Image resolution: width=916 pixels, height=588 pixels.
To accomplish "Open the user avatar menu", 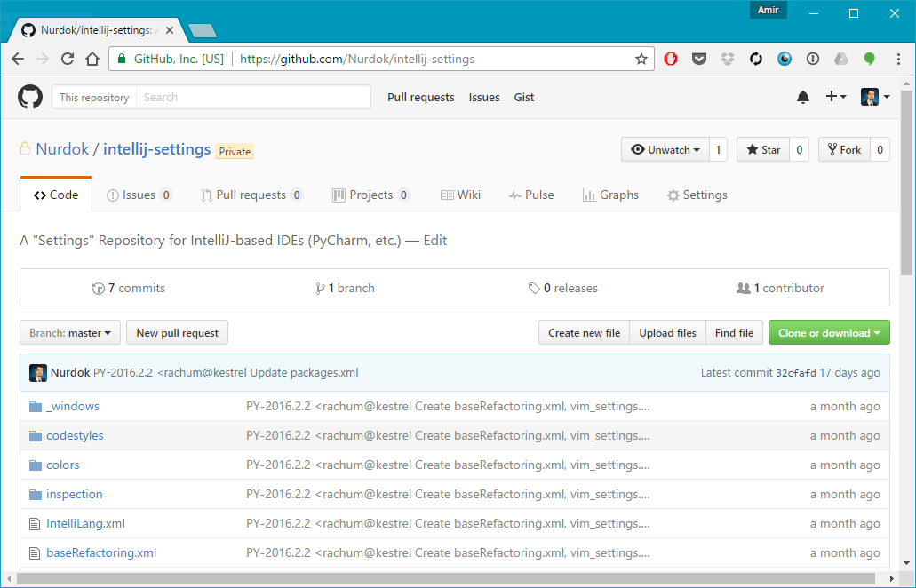I will (874, 97).
